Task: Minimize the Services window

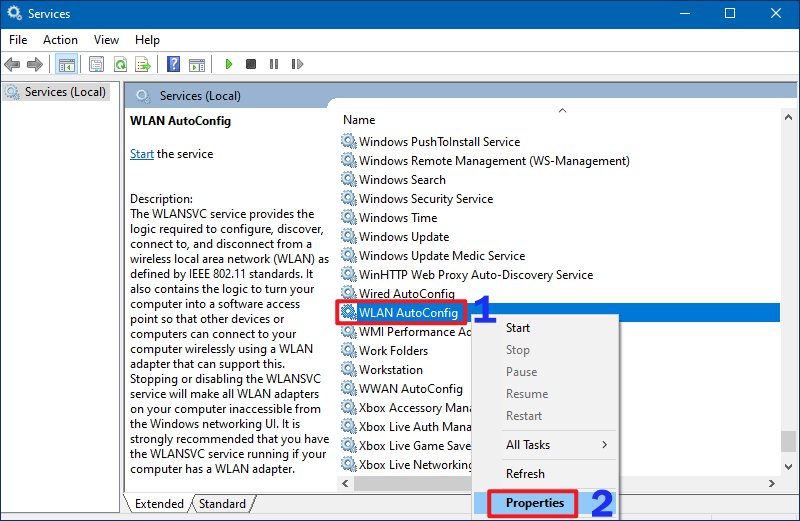Action: point(685,14)
